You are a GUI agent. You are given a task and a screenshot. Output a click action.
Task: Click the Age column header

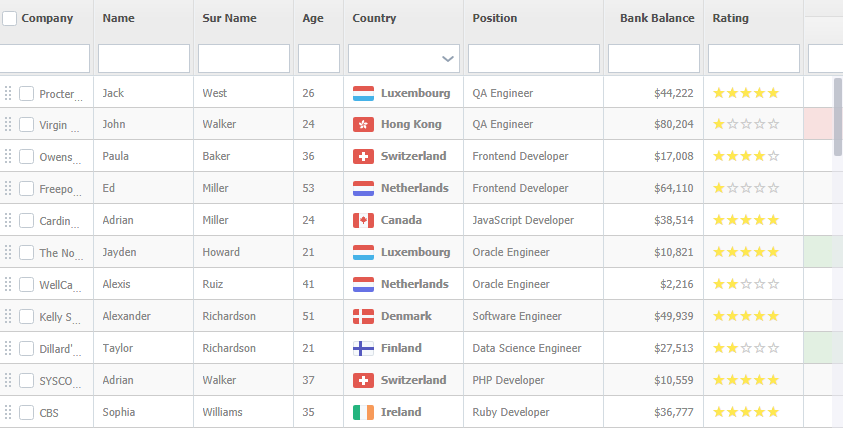(x=313, y=18)
